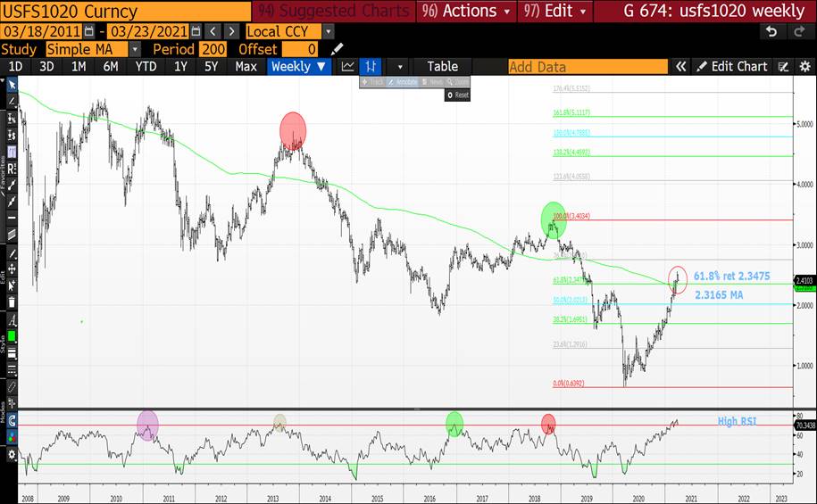Open end date calendar picker
The width and height of the screenshot is (817, 504).
tap(196, 32)
